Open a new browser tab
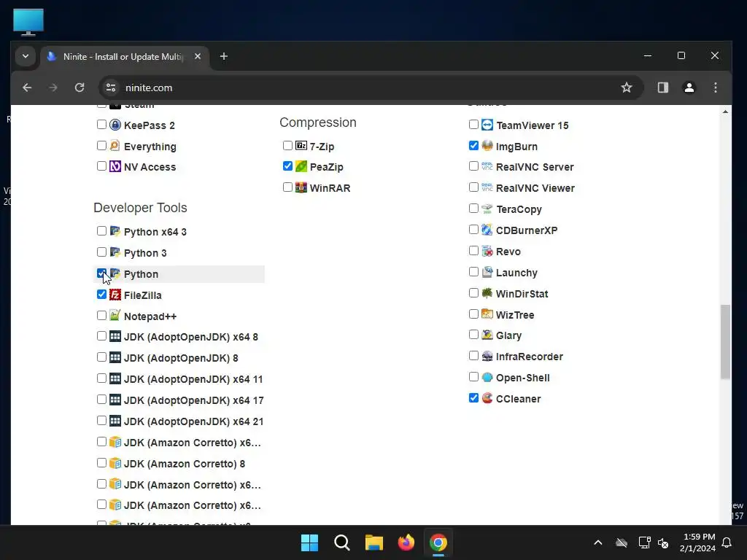The width and height of the screenshot is (747, 560). 223,56
